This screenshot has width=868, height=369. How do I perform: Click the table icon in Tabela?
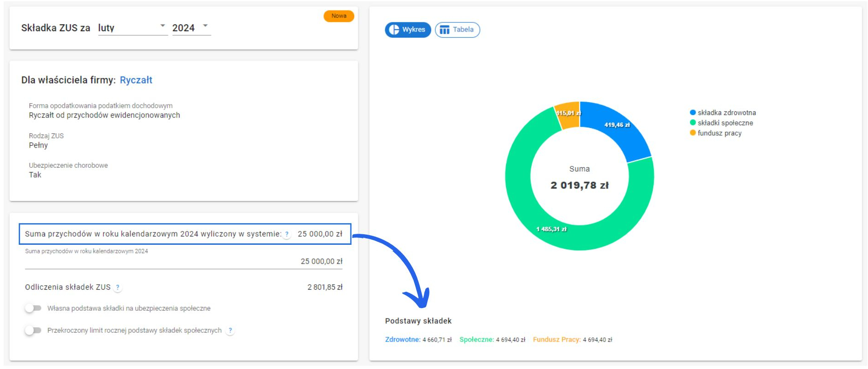coord(444,30)
